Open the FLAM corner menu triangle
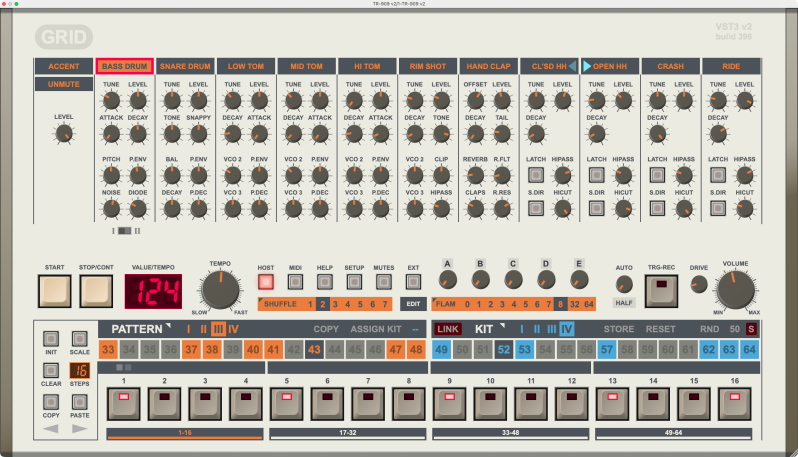The image size is (798, 457). [x=434, y=300]
